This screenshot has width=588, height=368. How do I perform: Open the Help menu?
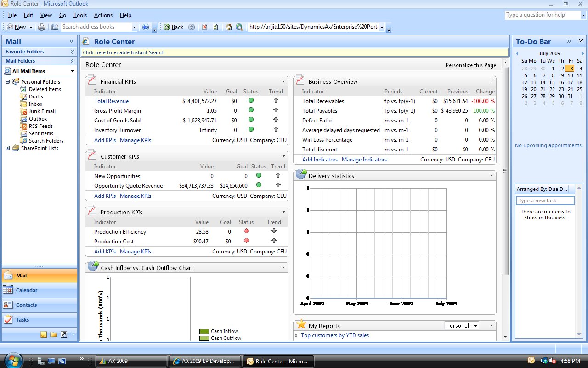(125, 15)
